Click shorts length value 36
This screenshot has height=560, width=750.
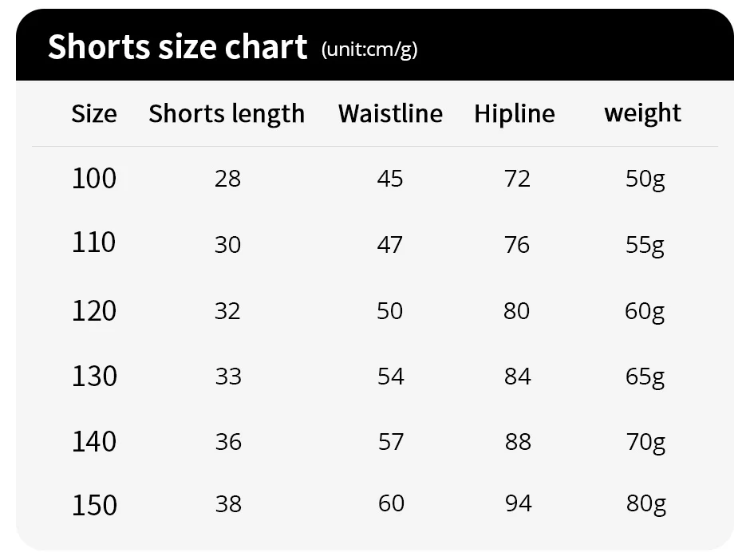pyautogui.click(x=228, y=441)
